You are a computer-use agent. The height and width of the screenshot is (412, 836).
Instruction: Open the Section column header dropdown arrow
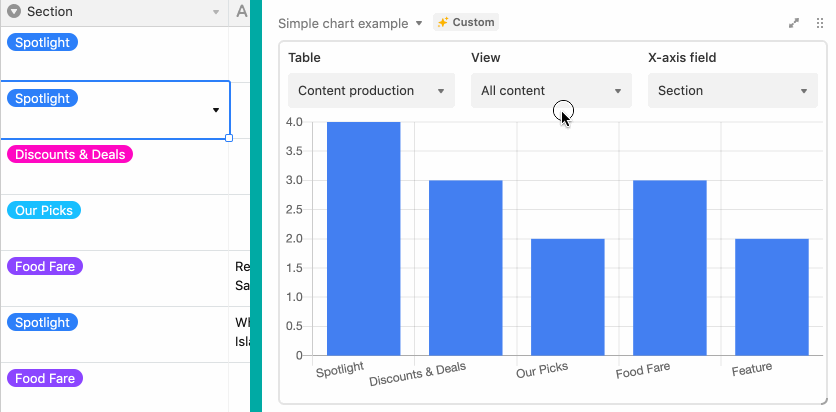[216, 12]
